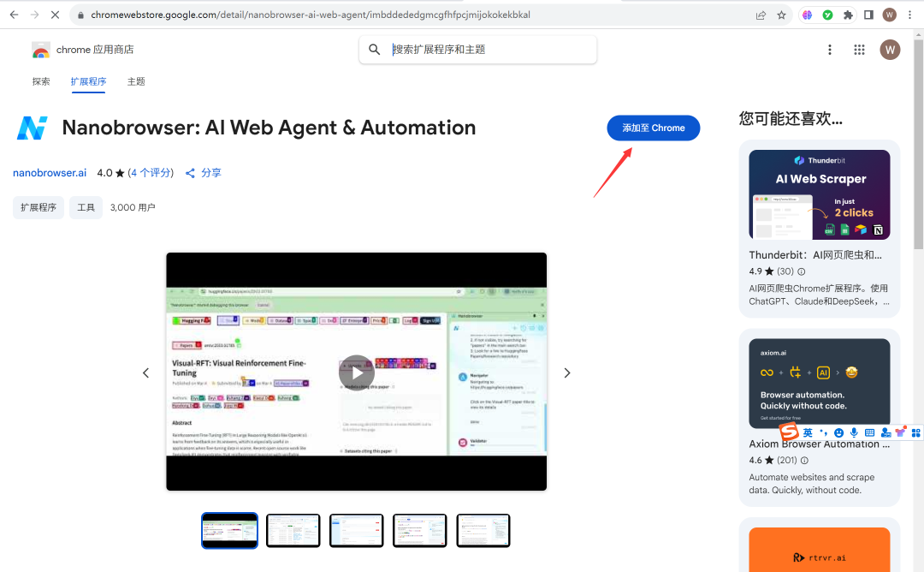Open the Chrome extensions puzzle icon
924x572 pixels.
pyautogui.click(x=848, y=15)
